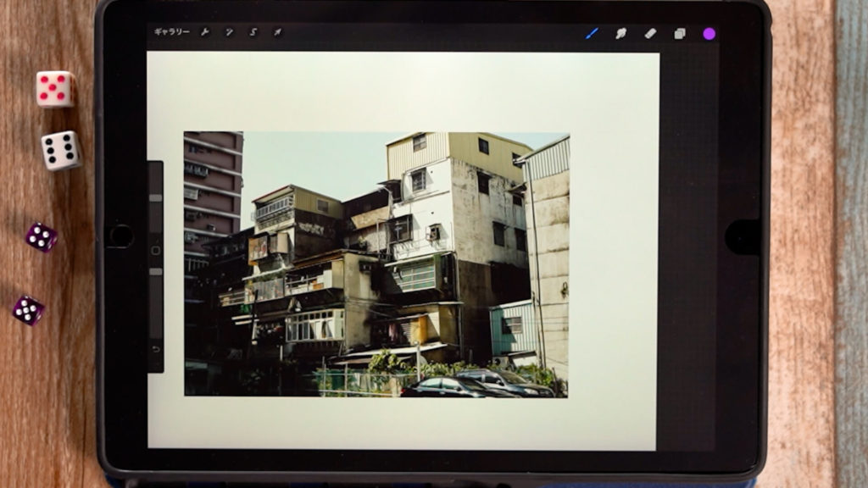
Task: Open the Actions wrench menu
Action: [205, 32]
